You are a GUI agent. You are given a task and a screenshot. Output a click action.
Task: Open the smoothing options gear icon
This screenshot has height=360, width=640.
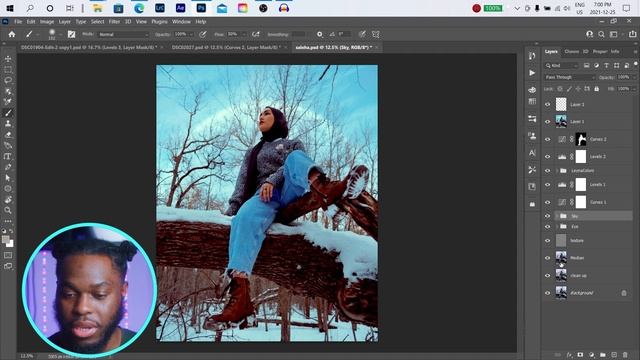(320, 34)
